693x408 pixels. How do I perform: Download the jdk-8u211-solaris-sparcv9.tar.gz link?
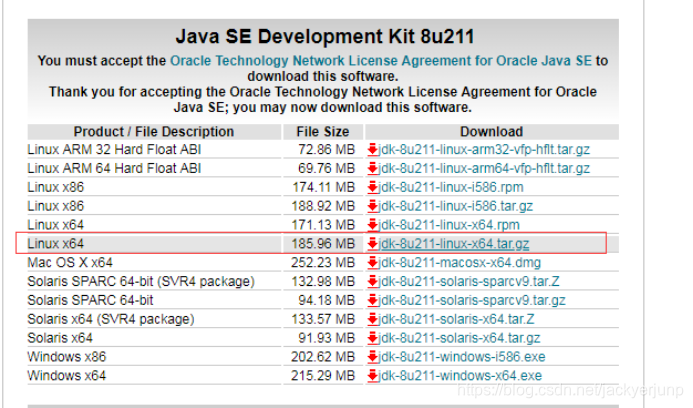pyautogui.click(x=472, y=300)
